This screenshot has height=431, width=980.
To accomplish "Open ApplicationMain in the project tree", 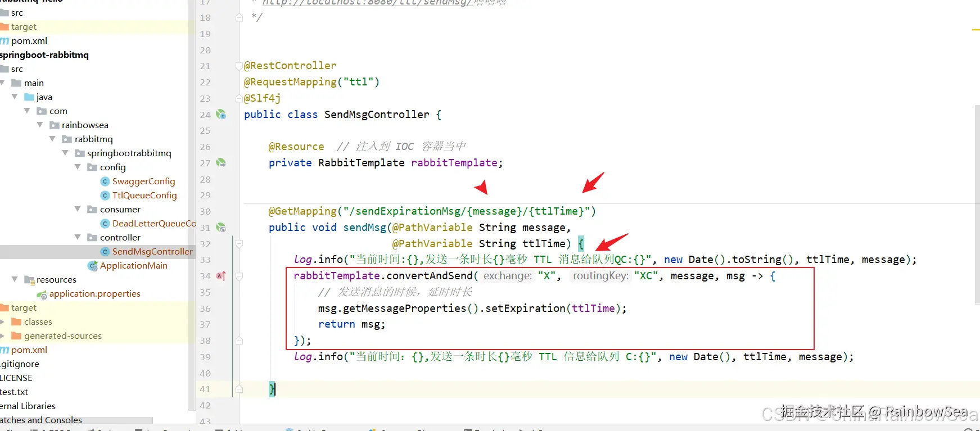I will [x=134, y=266].
